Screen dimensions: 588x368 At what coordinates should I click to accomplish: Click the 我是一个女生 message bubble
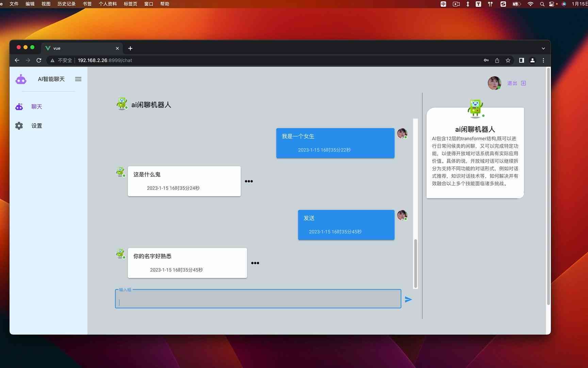point(335,143)
